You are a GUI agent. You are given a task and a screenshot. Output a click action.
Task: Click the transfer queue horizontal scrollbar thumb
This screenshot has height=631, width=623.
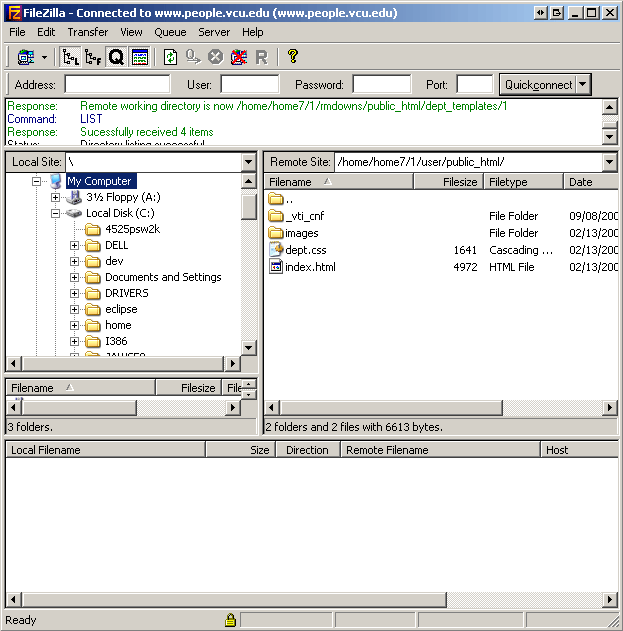pos(234,600)
